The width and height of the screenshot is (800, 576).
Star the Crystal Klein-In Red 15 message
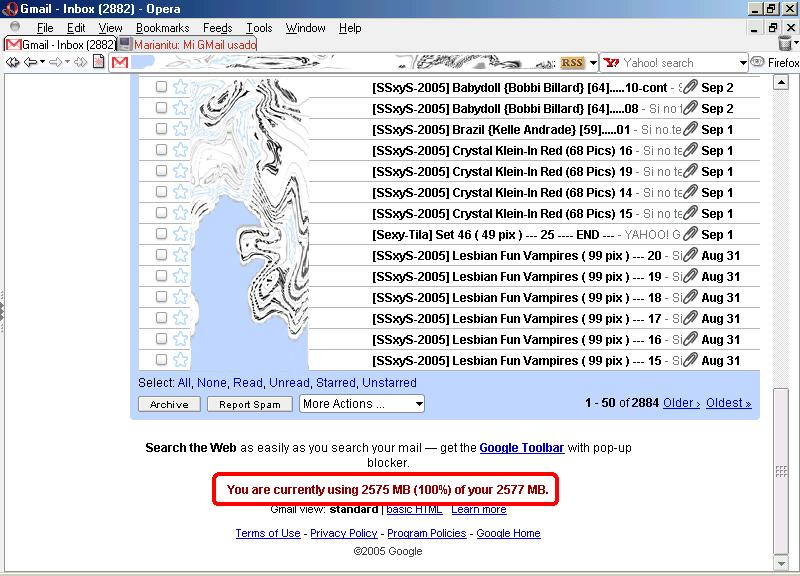click(181, 213)
